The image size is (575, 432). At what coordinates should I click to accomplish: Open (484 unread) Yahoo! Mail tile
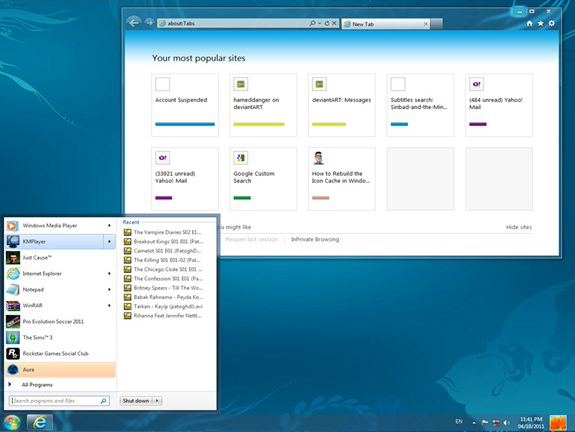pyautogui.click(x=499, y=105)
